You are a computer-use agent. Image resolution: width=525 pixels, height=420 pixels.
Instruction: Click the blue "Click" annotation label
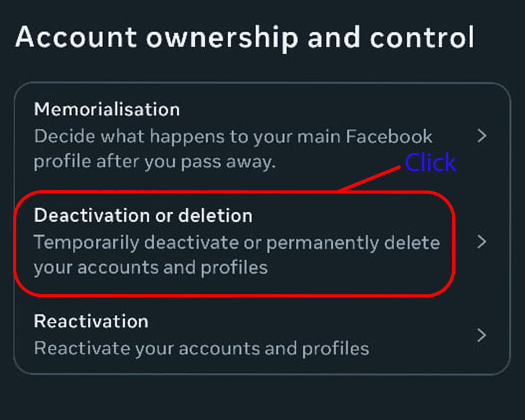430,163
